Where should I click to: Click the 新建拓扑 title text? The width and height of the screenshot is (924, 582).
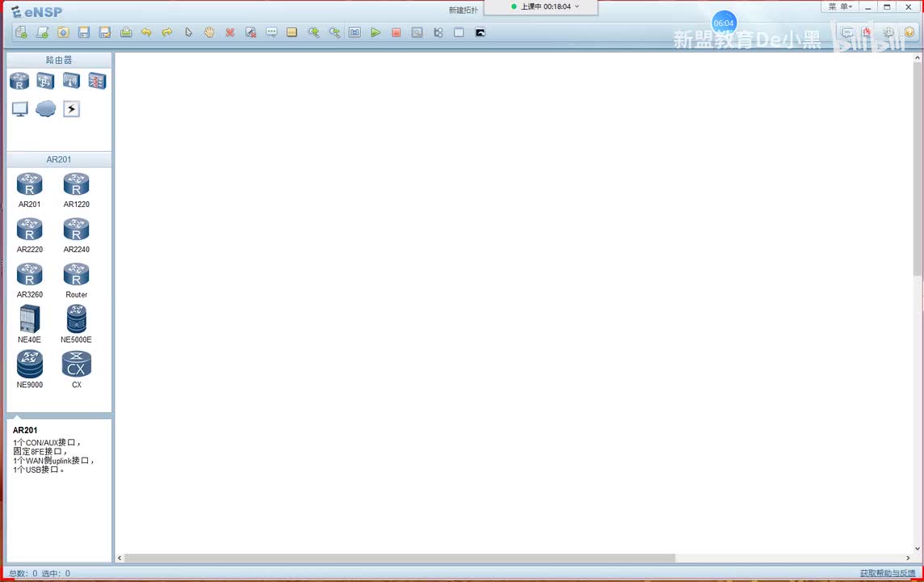pos(463,10)
